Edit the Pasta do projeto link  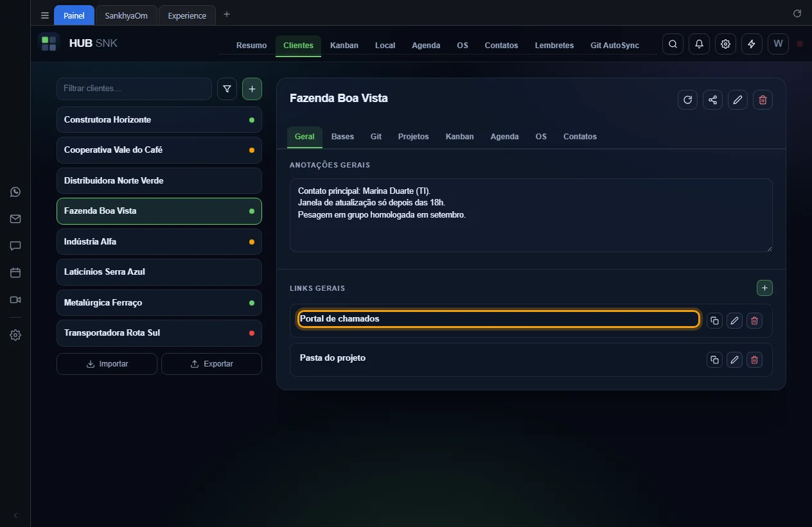pos(734,359)
